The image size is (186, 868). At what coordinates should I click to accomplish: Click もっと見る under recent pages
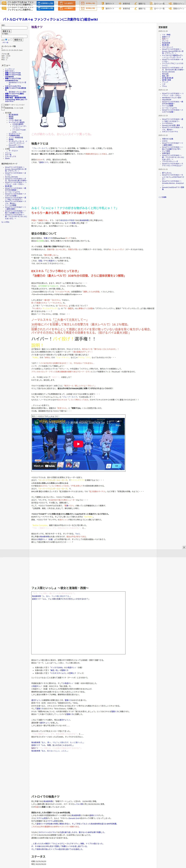click(x=5, y=222)
